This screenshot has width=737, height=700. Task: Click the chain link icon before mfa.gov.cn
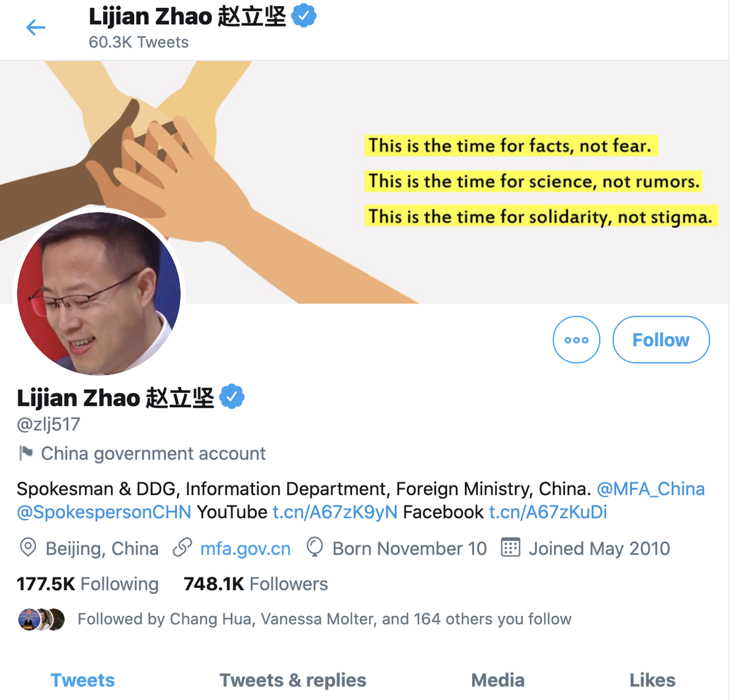click(182, 547)
